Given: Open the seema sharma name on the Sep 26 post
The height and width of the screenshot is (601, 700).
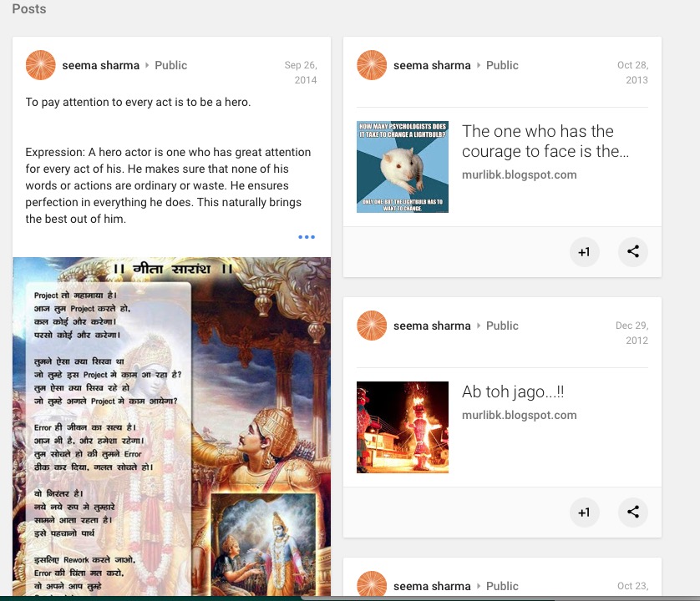Looking at the screenshot, I should (x=100, y=65).
